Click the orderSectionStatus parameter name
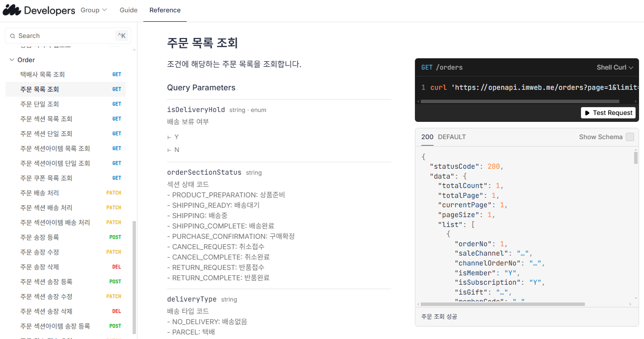 pyautogui.click(x=204, y=172)
